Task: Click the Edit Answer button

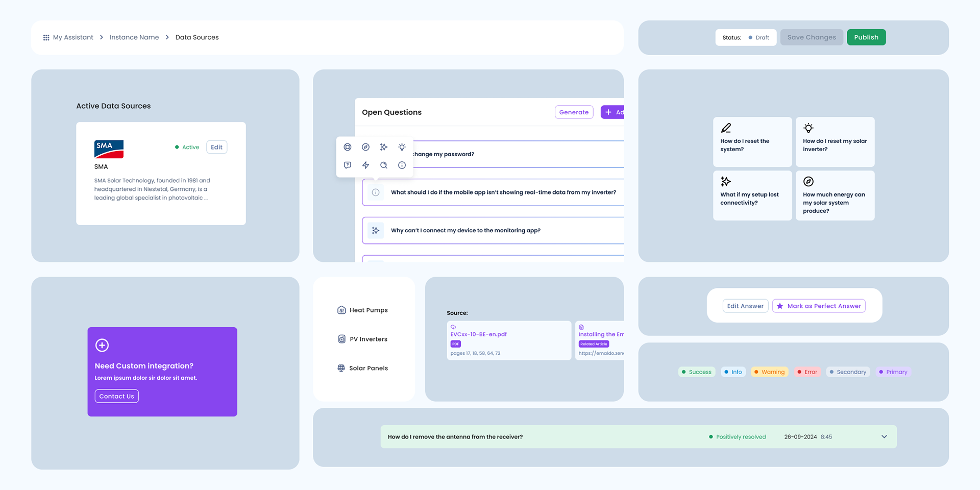Action: [x=745, y=306]
